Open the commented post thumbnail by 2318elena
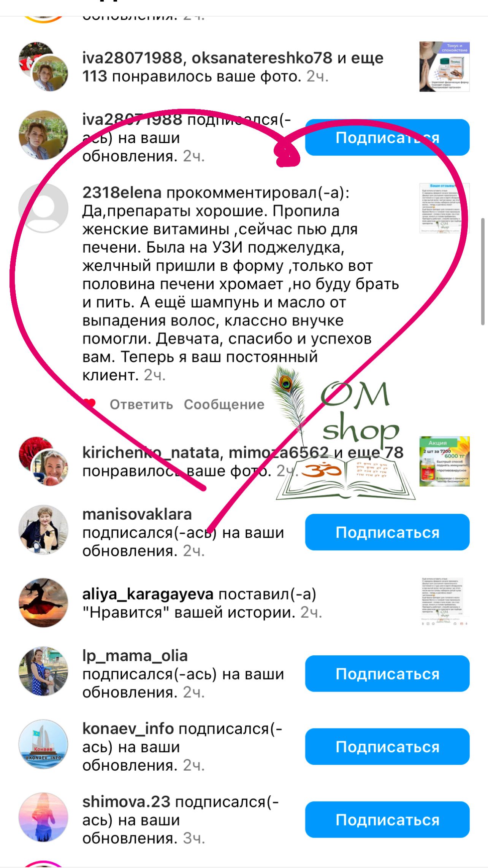 [444, 208]
